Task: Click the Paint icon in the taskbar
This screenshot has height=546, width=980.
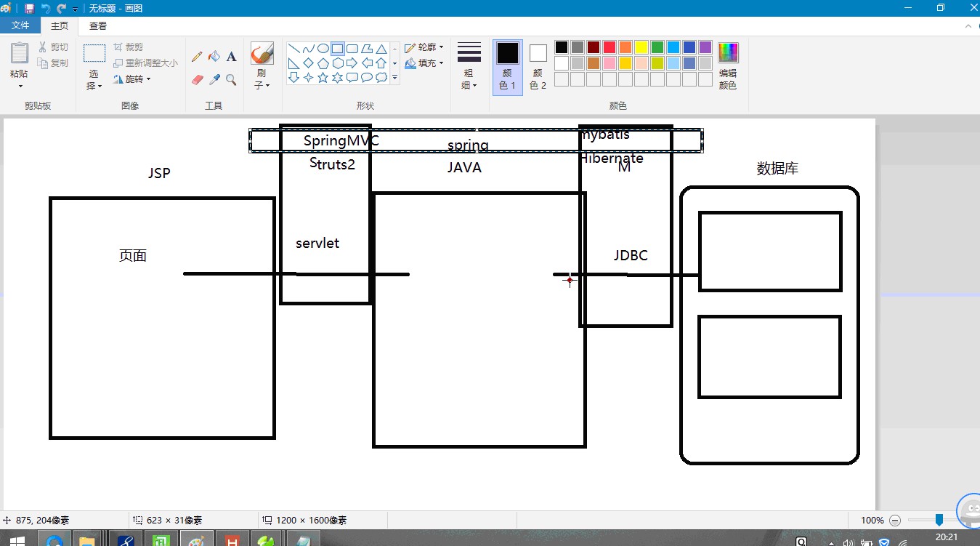Action: point(195,539)
